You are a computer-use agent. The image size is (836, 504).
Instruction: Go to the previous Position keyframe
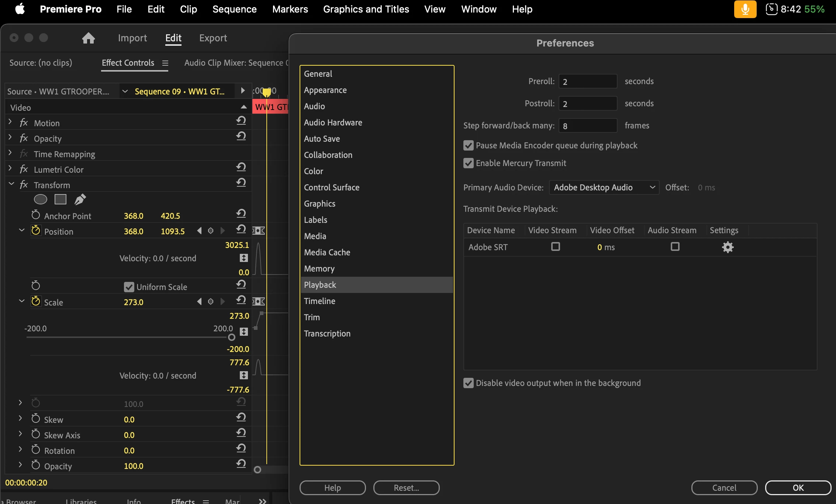pyautogui.click(x=200, y=231)
